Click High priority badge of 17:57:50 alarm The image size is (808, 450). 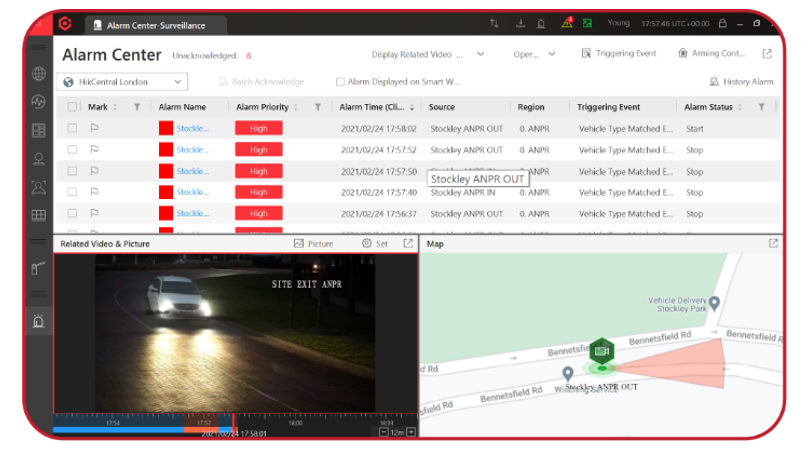(259, 171)
